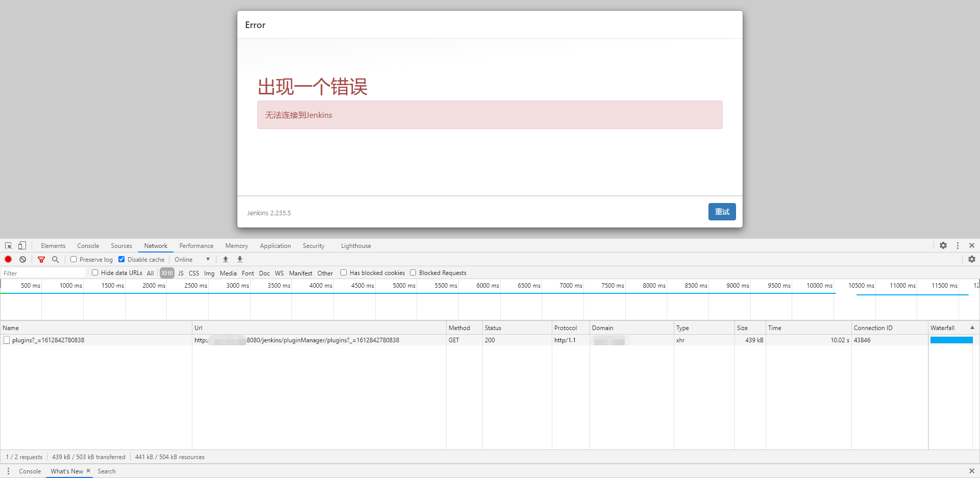The image size is (980, 478).
Task: Click the Name column header
Action: coord(96,328)
